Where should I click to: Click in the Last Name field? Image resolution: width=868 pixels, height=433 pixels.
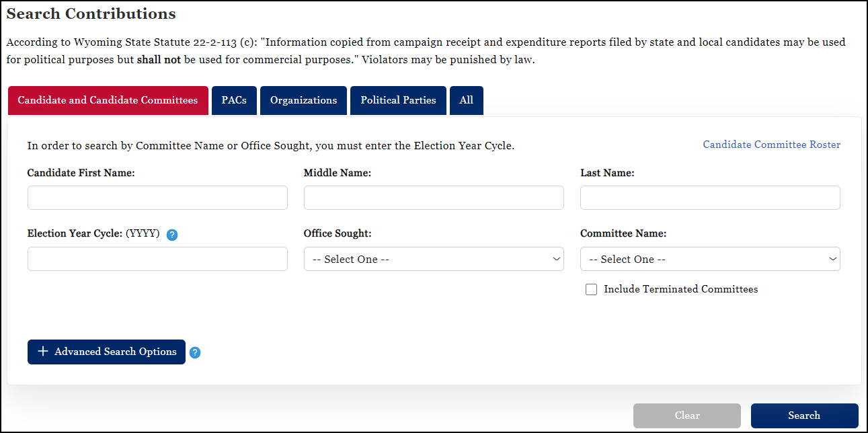[x=710, y=198]
